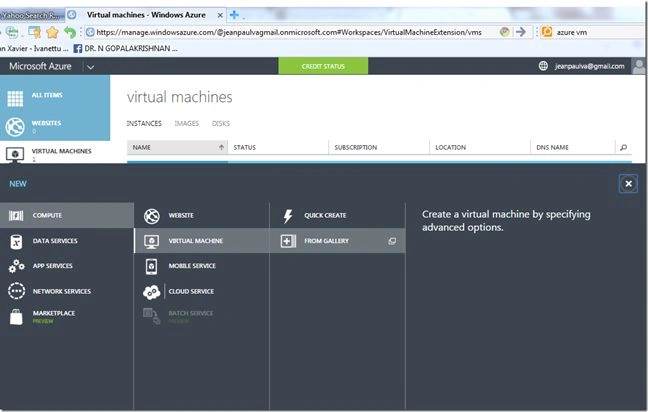Sort by the Name column arrow
The image size is (648, 412).
click(222, 147)
